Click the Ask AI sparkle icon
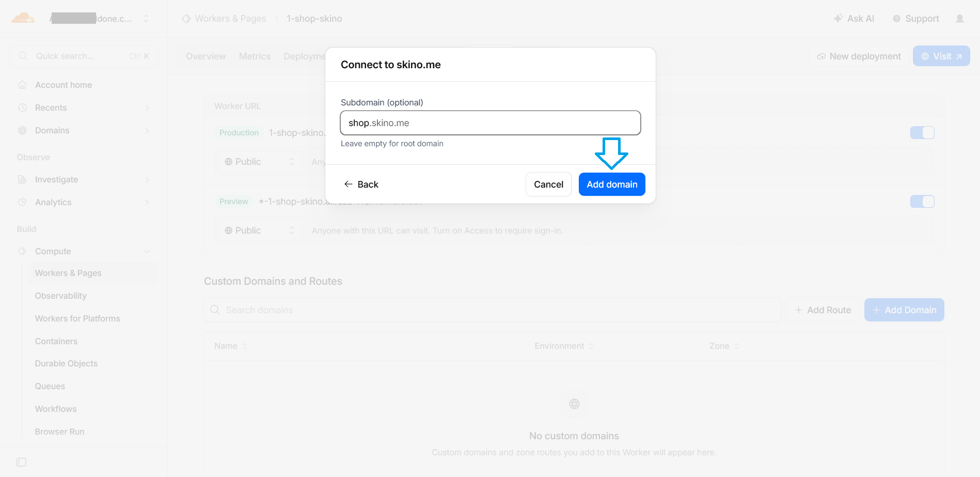980x477 pixels. tap(839, 19)
